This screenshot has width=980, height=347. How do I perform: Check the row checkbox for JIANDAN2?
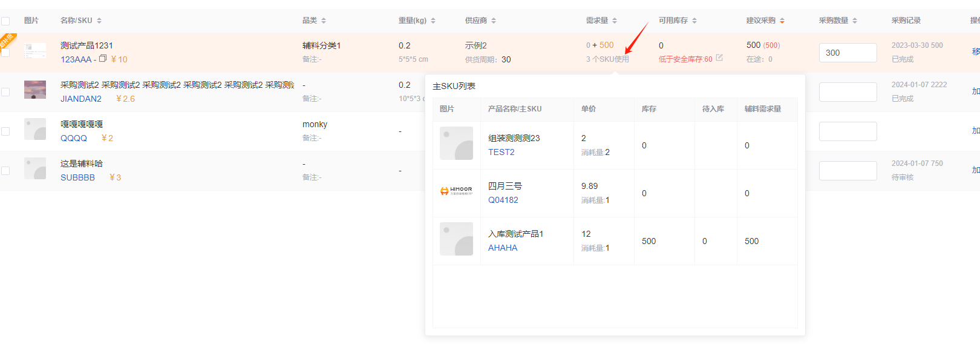(x=5, y=92)
